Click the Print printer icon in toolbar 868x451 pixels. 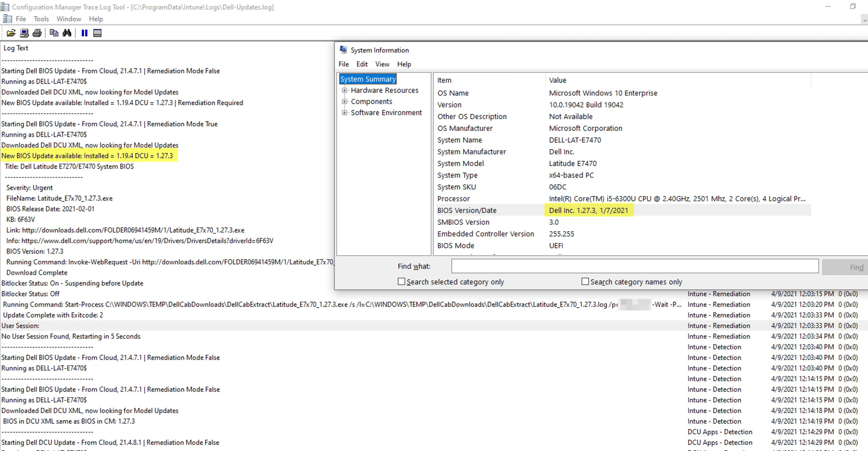click(37, 33)
